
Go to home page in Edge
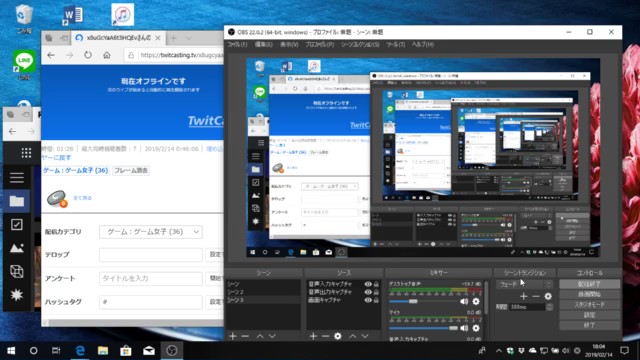coord(107,55)
